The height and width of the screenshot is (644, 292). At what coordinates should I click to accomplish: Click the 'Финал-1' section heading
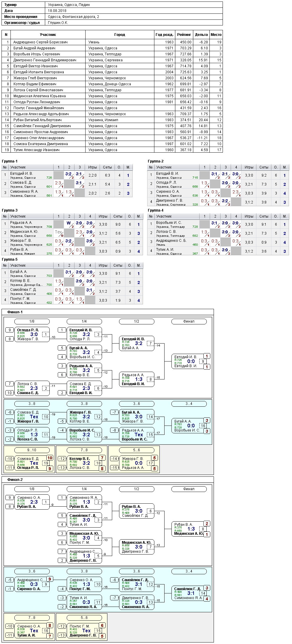15,312
